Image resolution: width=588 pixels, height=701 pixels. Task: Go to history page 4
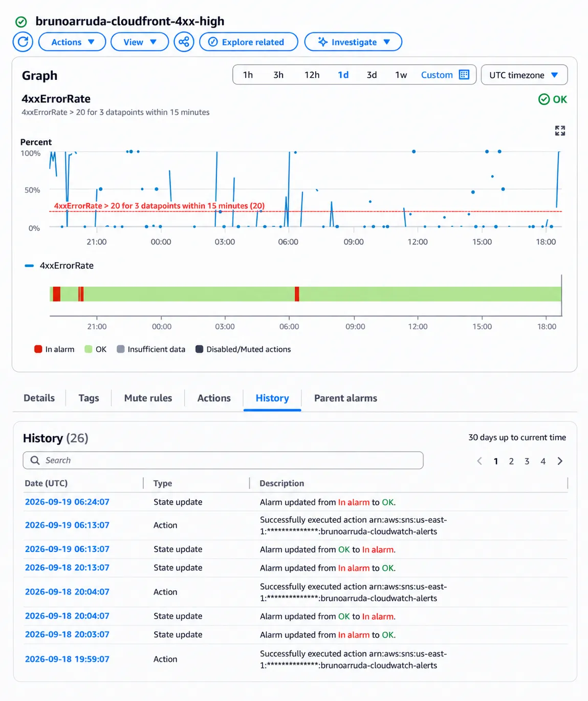(x=543, y=461)
